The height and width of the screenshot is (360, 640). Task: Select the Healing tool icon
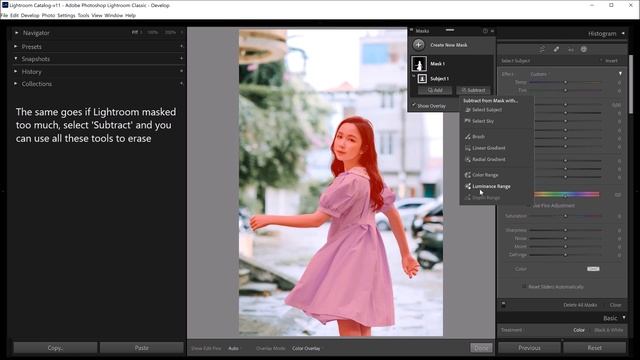tap(556, 49)
